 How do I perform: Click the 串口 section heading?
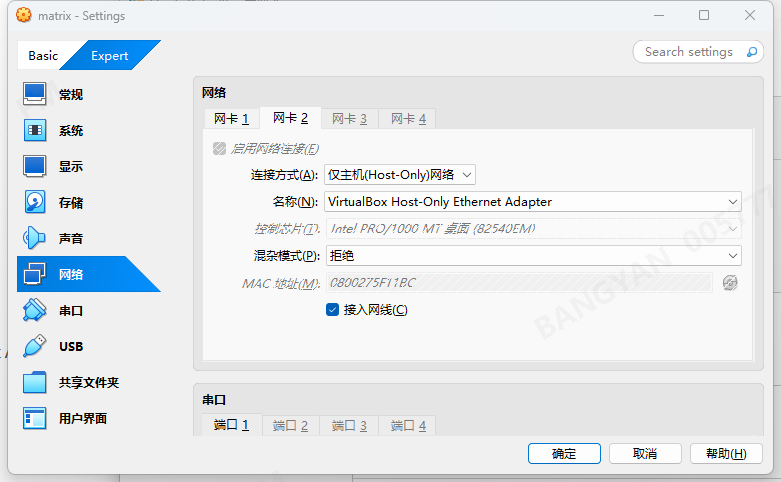(214, 400)
